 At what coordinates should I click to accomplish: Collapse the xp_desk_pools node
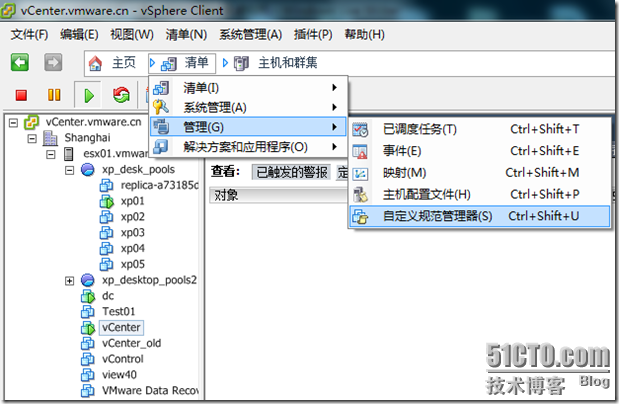69,171
